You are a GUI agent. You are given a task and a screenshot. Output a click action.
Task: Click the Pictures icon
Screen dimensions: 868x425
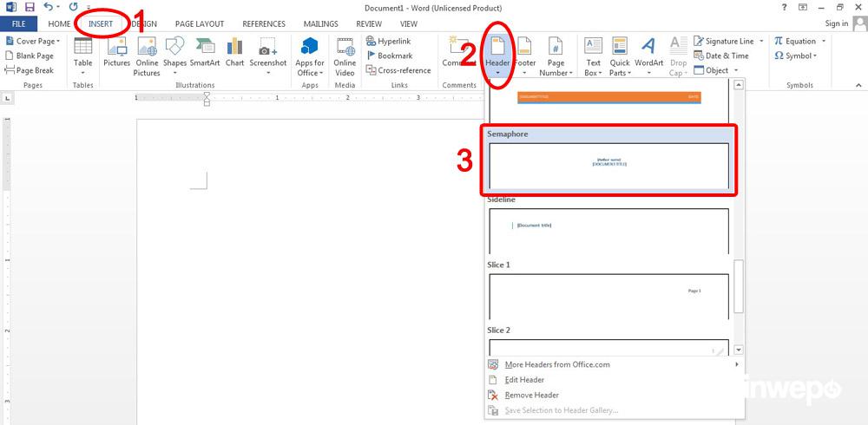[116, 54]
